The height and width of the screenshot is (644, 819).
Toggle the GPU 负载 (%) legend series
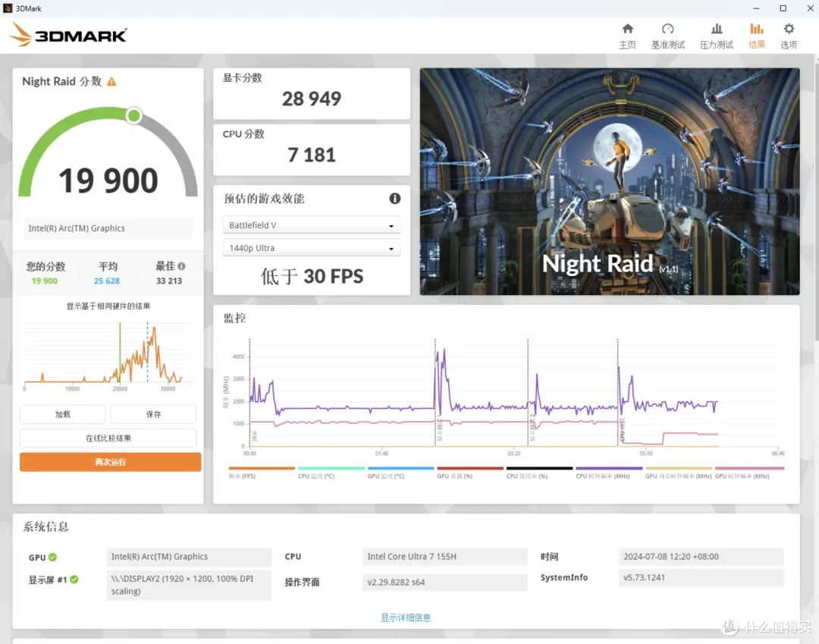click(470, 473)
